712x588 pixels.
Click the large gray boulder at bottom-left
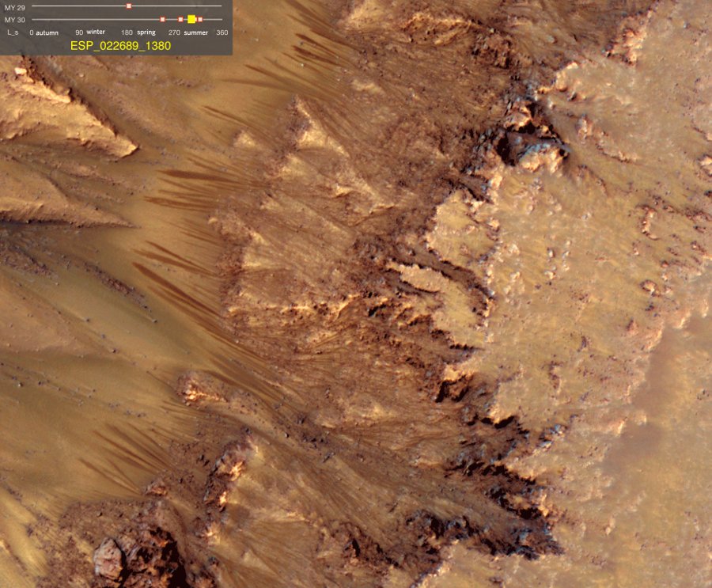tap(109, 559)
